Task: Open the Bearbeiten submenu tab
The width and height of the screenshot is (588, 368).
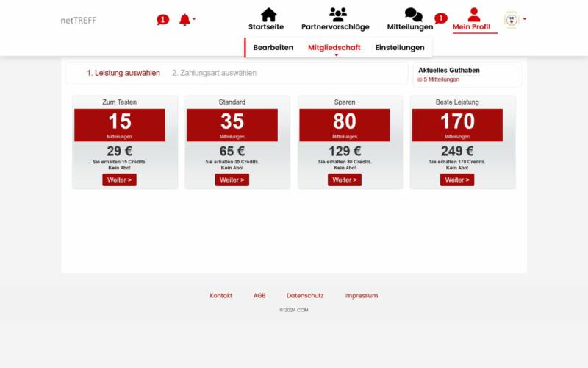Action: [273, 48]
